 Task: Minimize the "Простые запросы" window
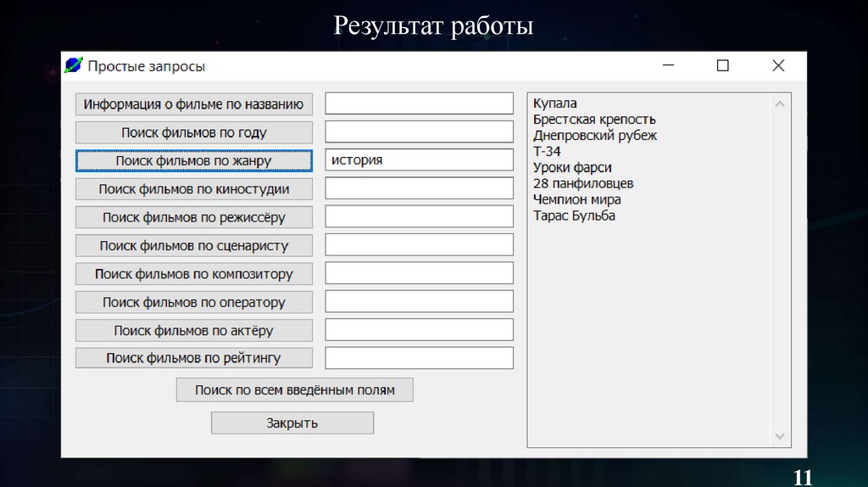pyautogui.click(x=668, y=65)
